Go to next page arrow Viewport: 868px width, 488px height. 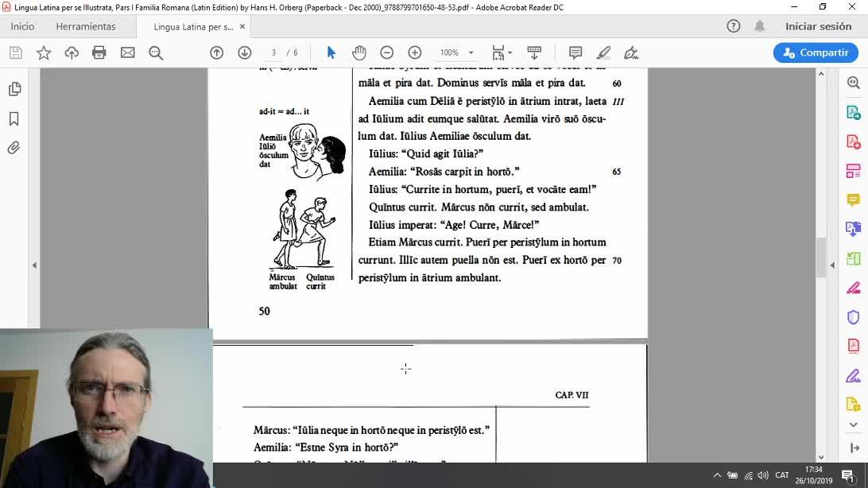[245, 52]
